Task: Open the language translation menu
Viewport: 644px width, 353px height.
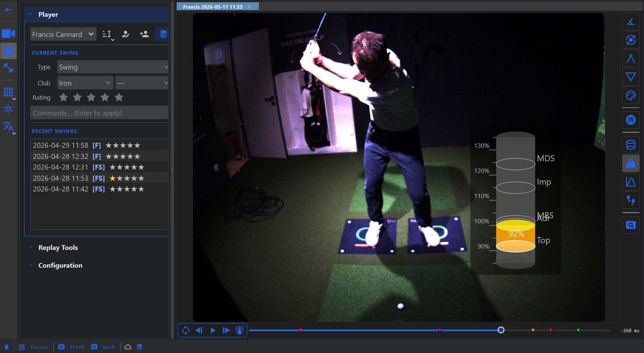Action: (x=8, y=127)
